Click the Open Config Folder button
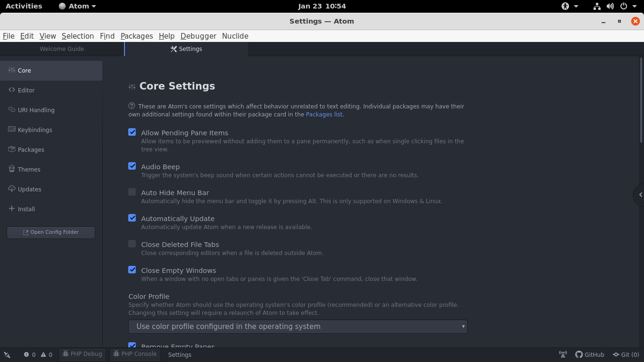The height and width of the screenshot is (362, 644). (x=51, y=232)
